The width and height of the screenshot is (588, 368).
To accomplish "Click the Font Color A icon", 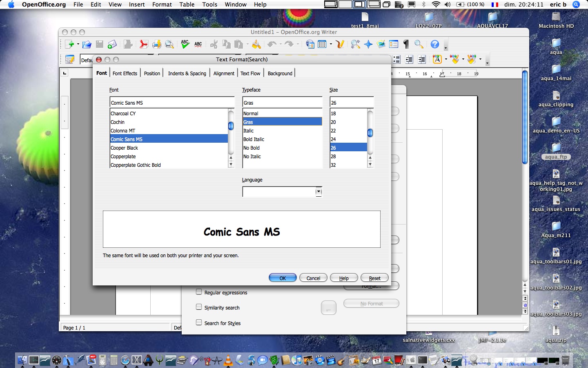I will 437,60.
